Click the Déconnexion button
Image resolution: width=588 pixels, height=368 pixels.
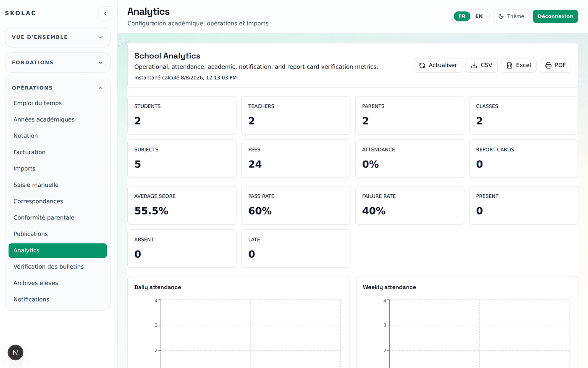tap(555, 16)
